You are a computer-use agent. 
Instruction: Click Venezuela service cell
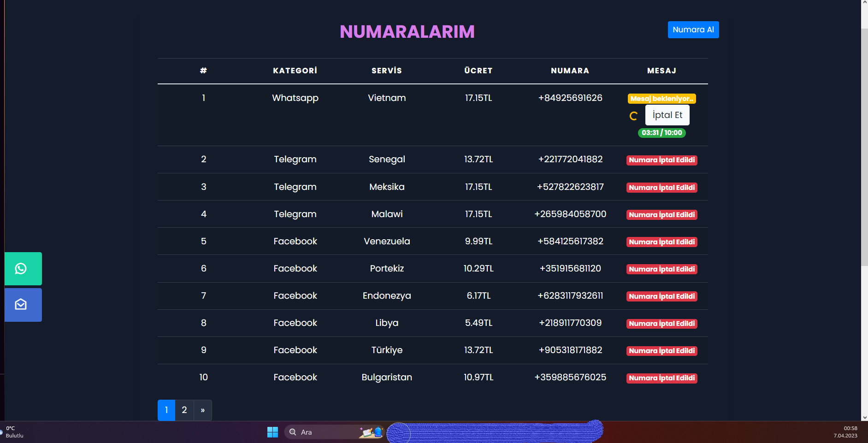pos(387,241)
